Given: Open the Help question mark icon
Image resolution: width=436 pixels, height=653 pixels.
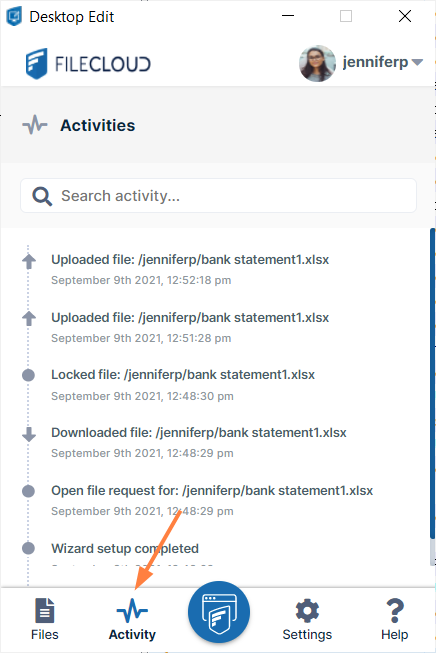Looking at the screenshot, I should (x=395, y=611).
